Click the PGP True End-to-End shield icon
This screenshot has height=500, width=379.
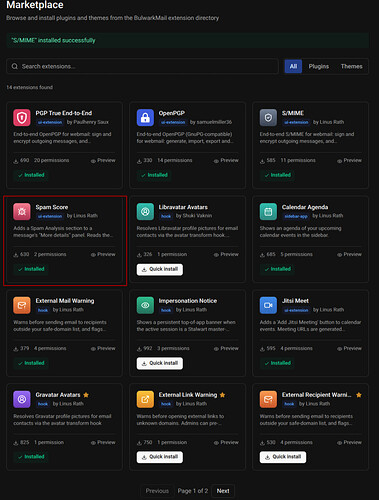(x=22, y=118)
